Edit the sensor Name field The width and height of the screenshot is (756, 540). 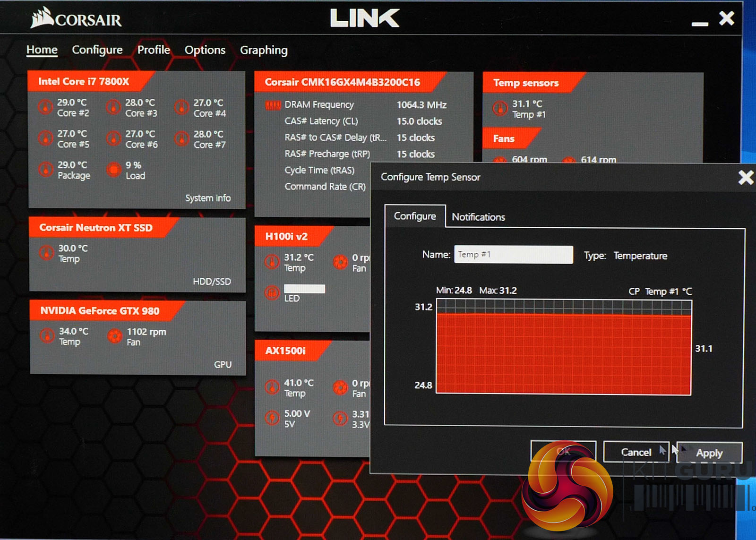click(x=514, y=255)
